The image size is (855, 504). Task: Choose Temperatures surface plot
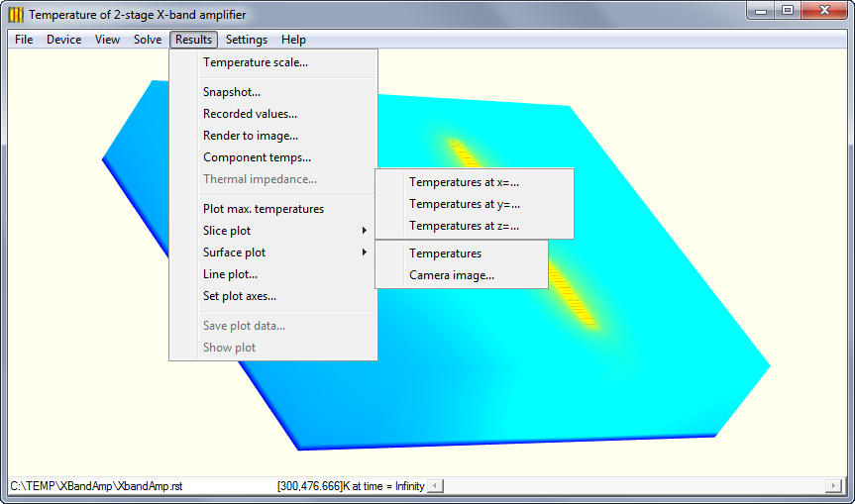[462, 253]
